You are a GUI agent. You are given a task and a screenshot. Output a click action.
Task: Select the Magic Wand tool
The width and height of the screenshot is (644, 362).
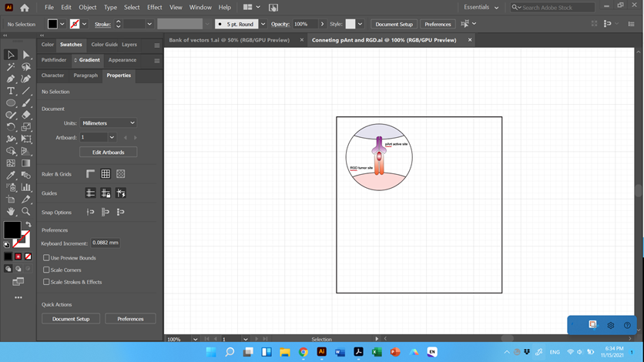(11, 66)
